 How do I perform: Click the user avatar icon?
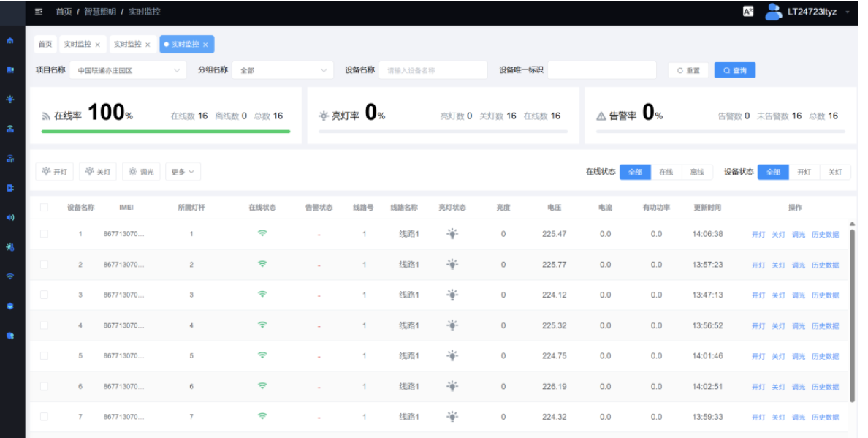click(773, 12)
